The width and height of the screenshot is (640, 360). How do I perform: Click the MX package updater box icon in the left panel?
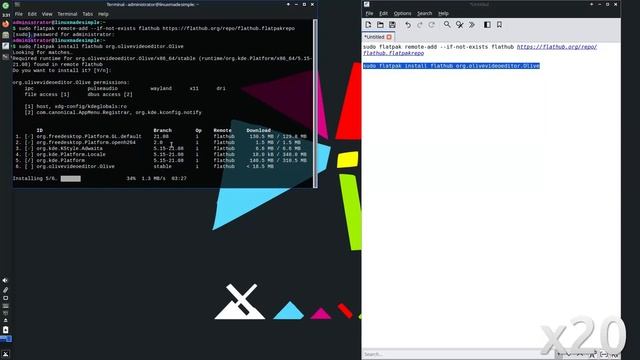click(x=5, y=329)
